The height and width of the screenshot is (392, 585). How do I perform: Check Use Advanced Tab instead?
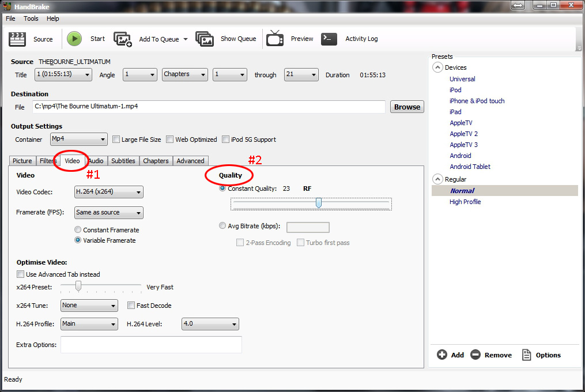21,274
